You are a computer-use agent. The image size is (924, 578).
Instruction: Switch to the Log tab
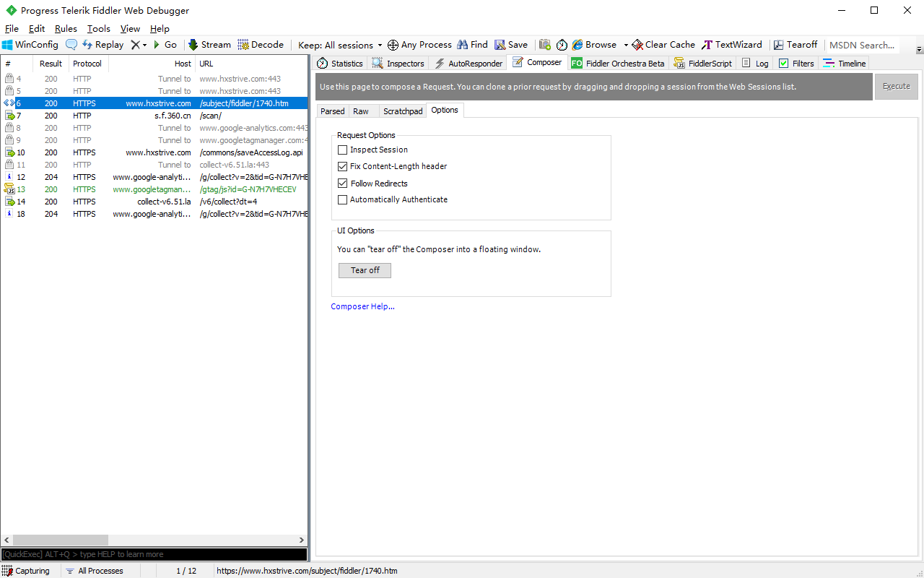755,64
